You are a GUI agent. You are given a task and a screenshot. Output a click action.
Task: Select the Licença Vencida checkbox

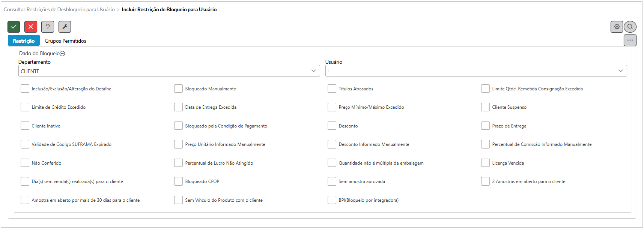[x=485, y=163]
